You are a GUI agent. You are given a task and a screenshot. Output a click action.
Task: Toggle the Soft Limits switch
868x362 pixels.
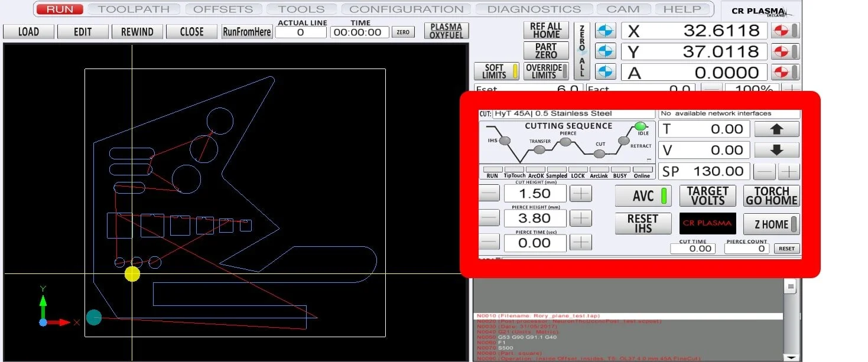498,71
